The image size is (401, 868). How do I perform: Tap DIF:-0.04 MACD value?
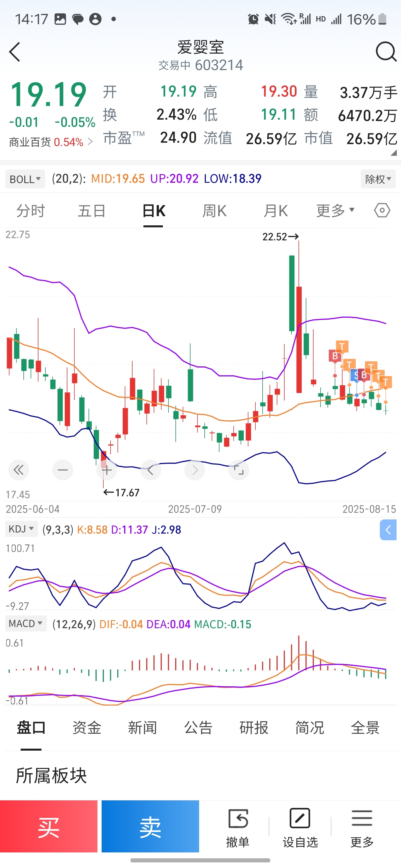(x=121, y=624)
